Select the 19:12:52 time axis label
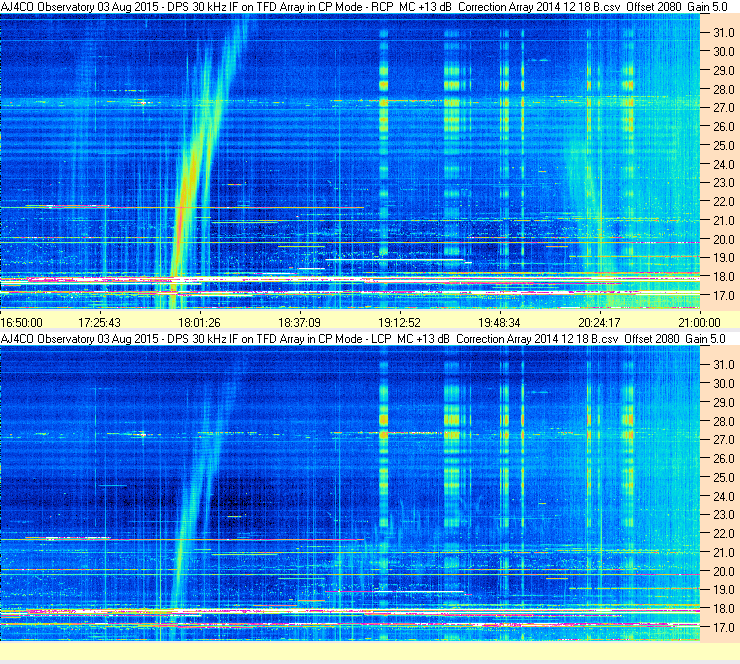 tap(399, 323)
